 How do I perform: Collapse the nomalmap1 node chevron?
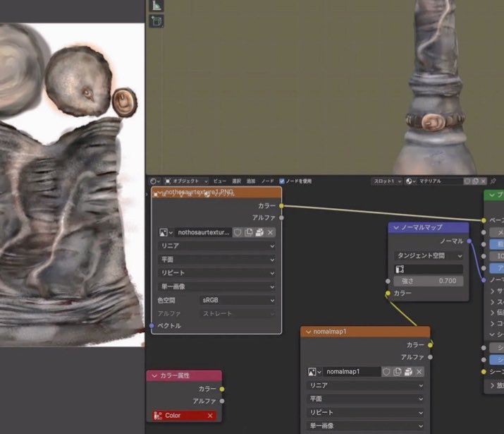[308, 332]
